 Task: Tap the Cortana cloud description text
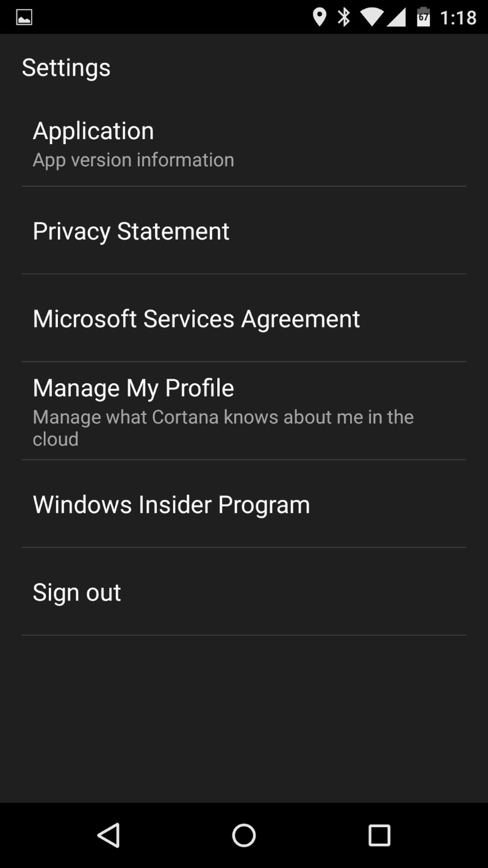tap(223, 427)
